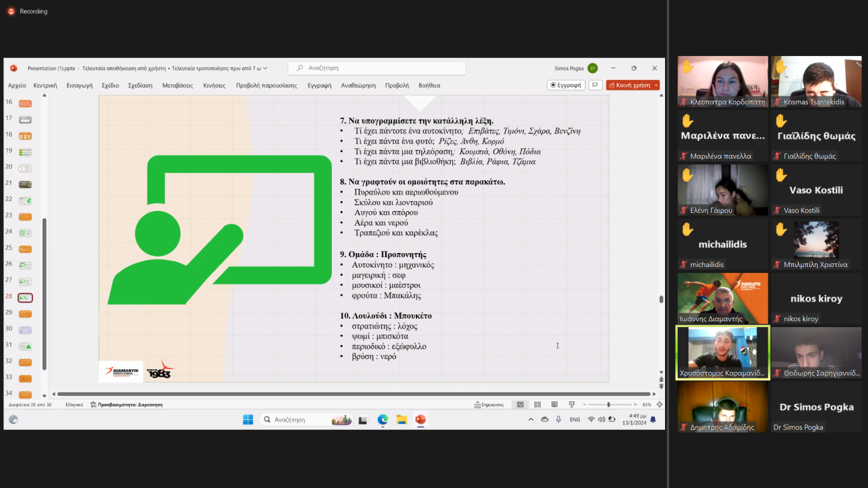
Task: Open the Κινήσεις ribbon tab
Action: point(214,85)
